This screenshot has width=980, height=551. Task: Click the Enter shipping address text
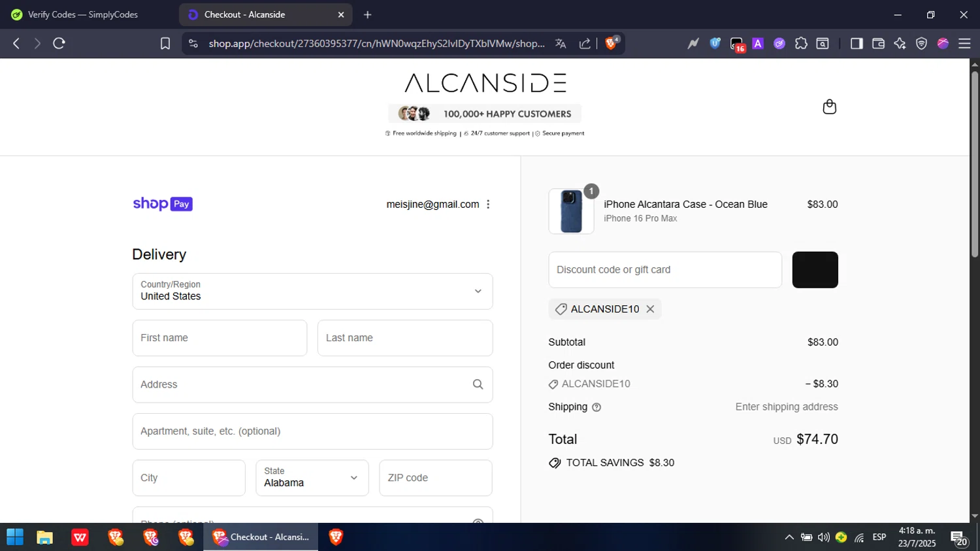[x=787, y=407]
